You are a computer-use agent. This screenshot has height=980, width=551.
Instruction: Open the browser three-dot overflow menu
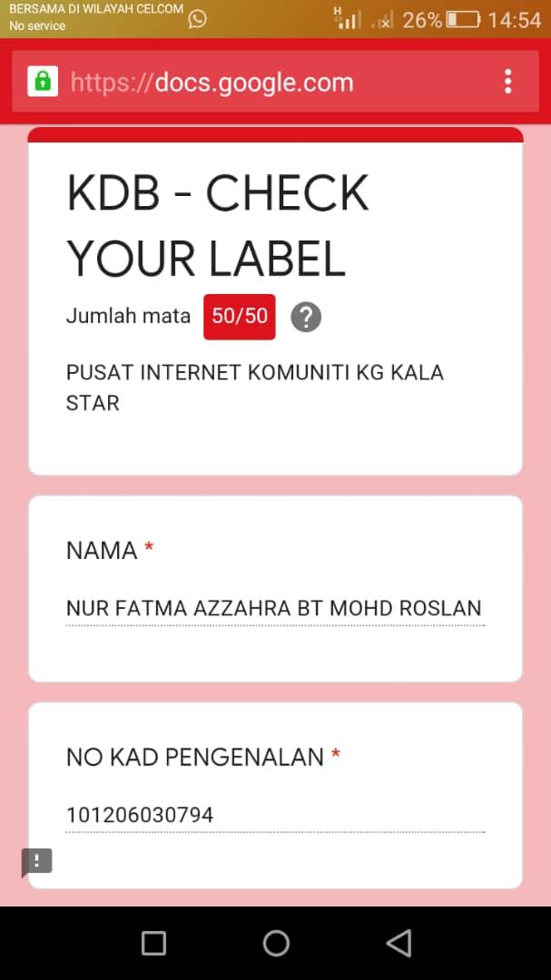pos(507,82)
